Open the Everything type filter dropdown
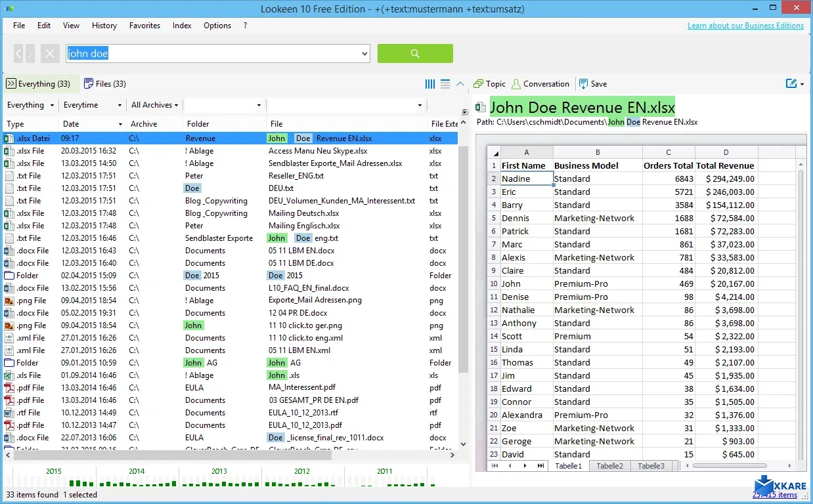 [51, 105]
